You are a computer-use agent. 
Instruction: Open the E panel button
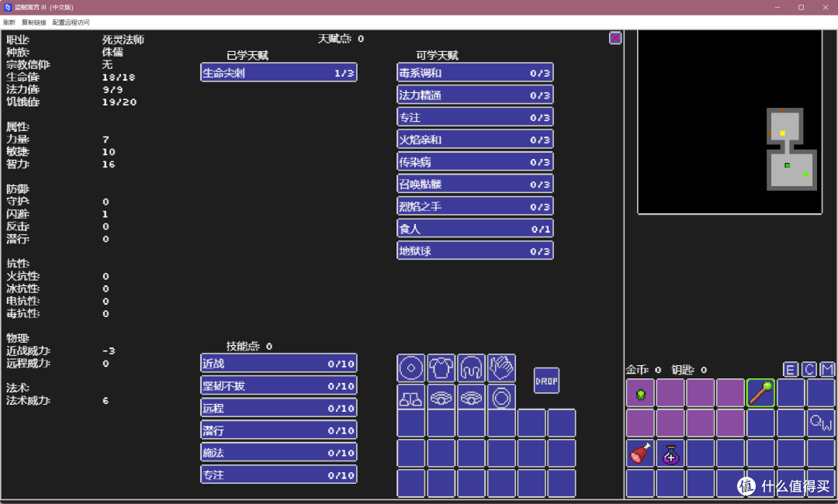click(x=791, y=369)
